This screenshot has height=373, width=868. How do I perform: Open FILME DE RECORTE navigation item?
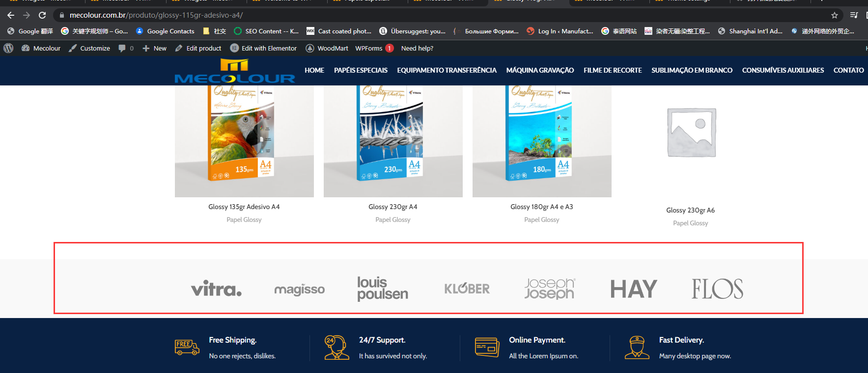(x=613, y=70)
